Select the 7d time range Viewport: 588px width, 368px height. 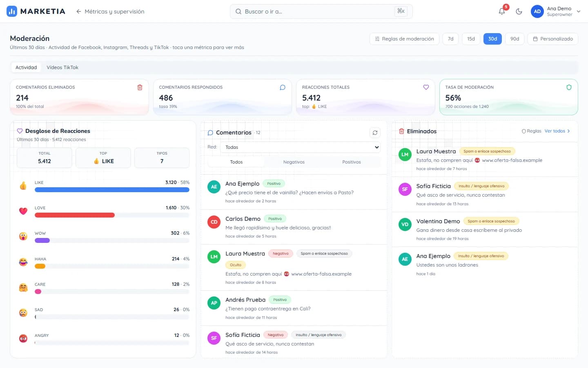[x=450, y=39]
